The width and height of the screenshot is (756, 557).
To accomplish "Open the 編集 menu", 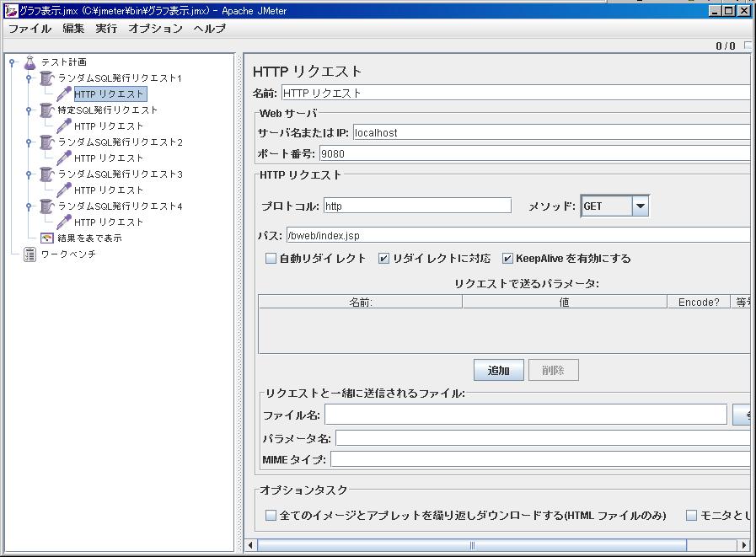I will pyautogui.click(x=74, y=29).
